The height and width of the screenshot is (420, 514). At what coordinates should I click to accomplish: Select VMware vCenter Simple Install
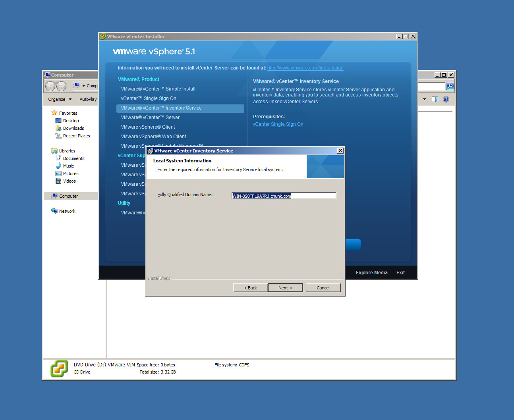click(x=158, y=89)
